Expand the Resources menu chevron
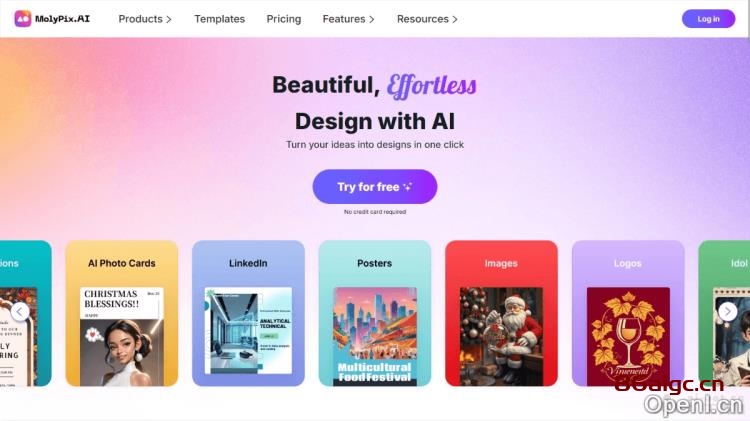This screenshot has width=750, height=421. point(455,19)
